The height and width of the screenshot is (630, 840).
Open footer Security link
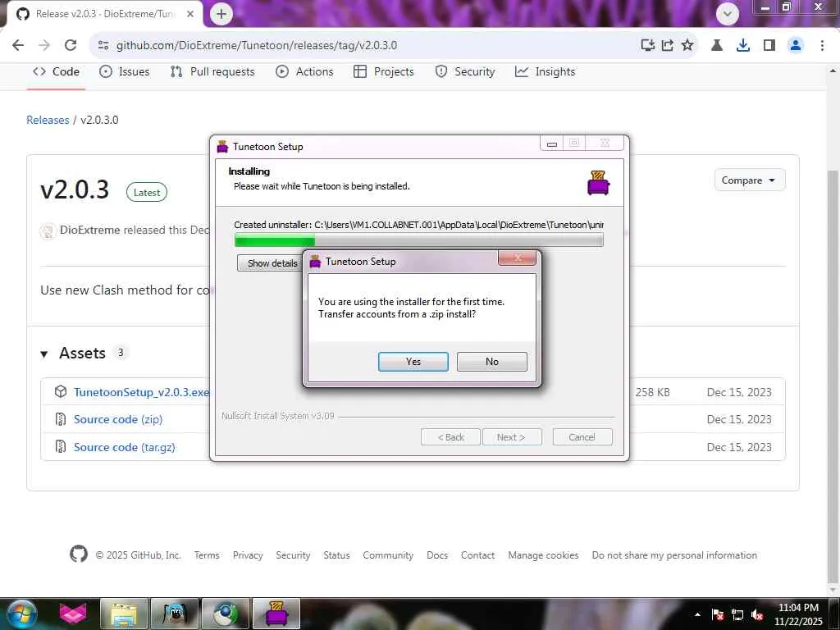pos(293,555)
